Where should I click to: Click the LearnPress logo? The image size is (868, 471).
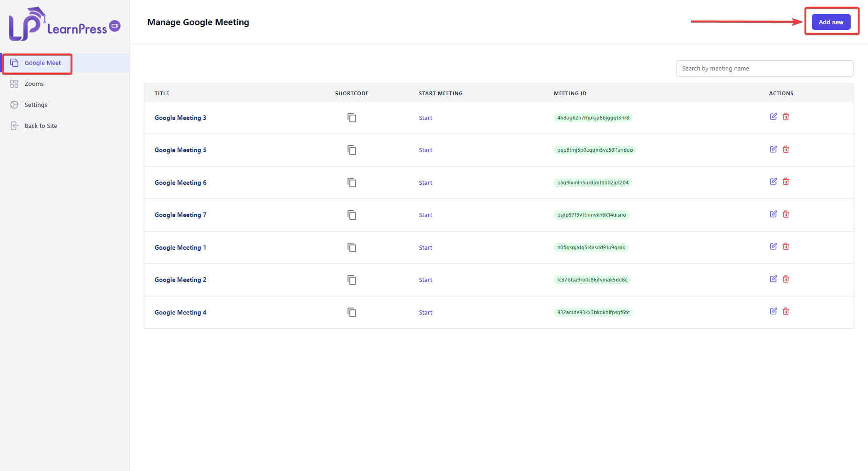63,24
